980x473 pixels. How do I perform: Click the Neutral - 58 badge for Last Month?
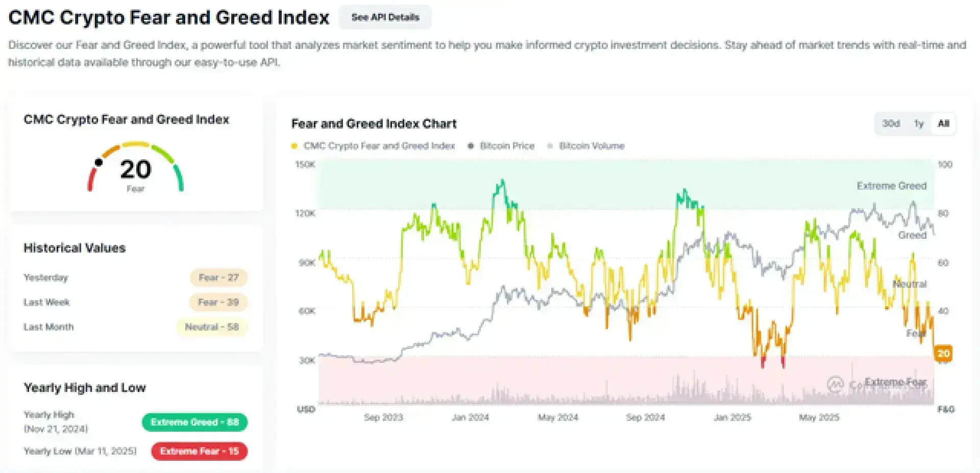point(212,327)
